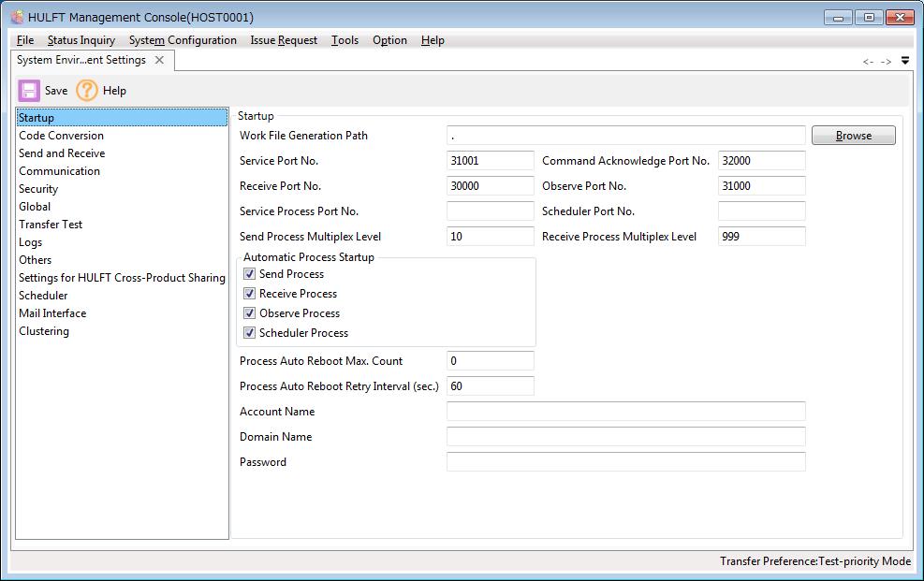Select Settings for HULFT Cross-Product Sharing
This screenshot has width=924, height=581.
coord(122,278)
